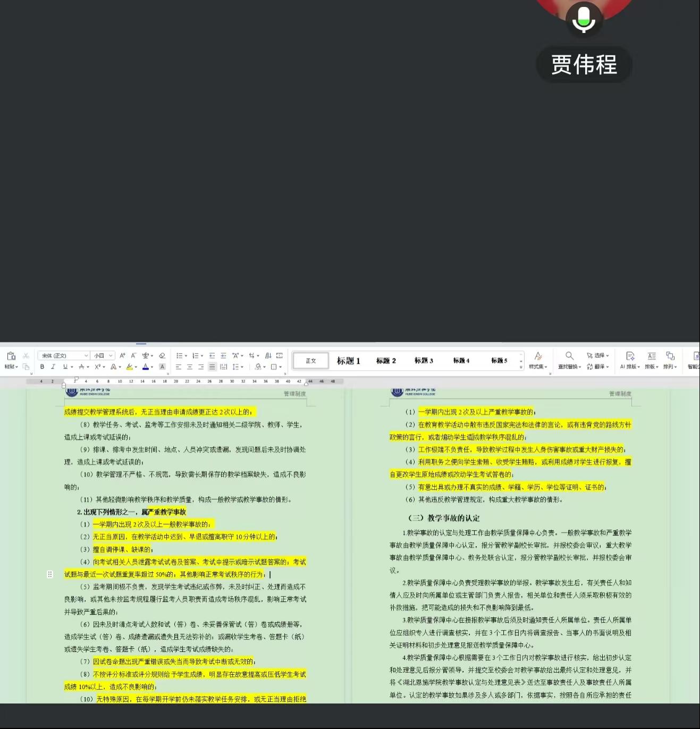Toggle italic text formatting
The height and width of the screenshot is (729, 700).
pos(53,367)
